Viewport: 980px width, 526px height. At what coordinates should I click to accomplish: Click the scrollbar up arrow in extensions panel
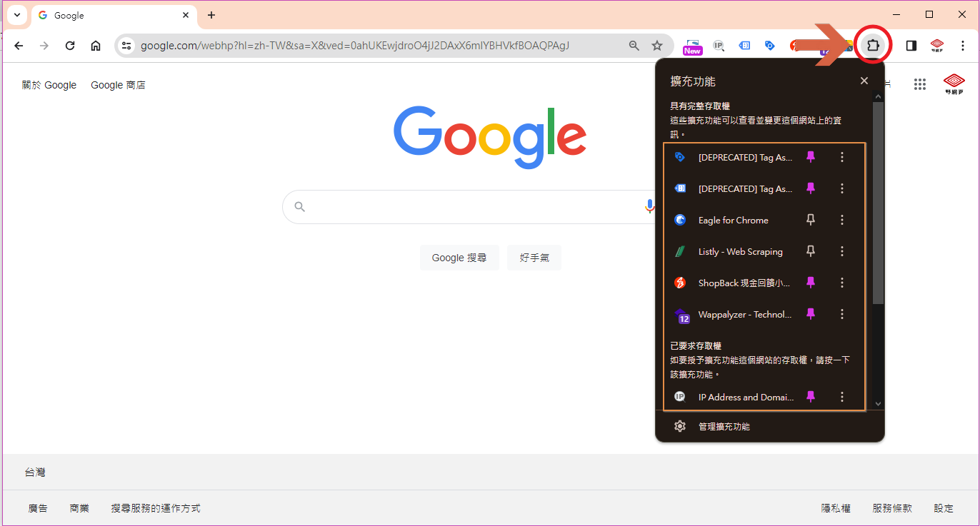point(878,95)
